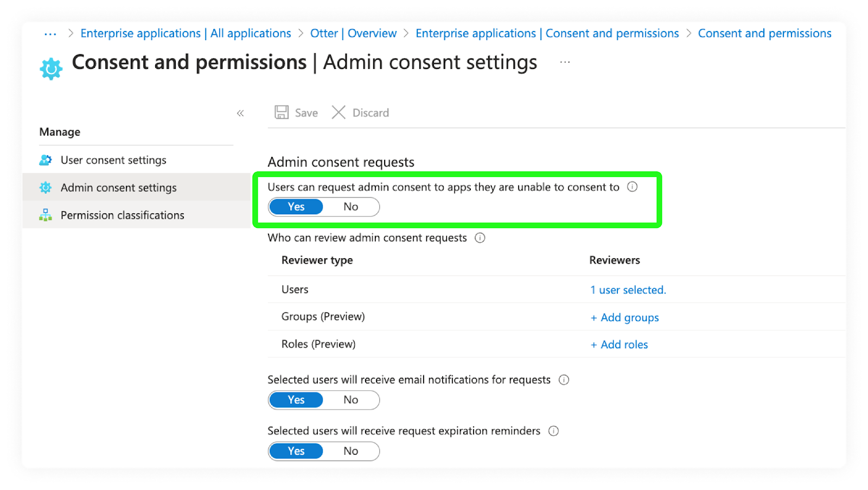Click the Discard X icon
The width and height of the screenshot is (868, 490).
coord(339,112)
